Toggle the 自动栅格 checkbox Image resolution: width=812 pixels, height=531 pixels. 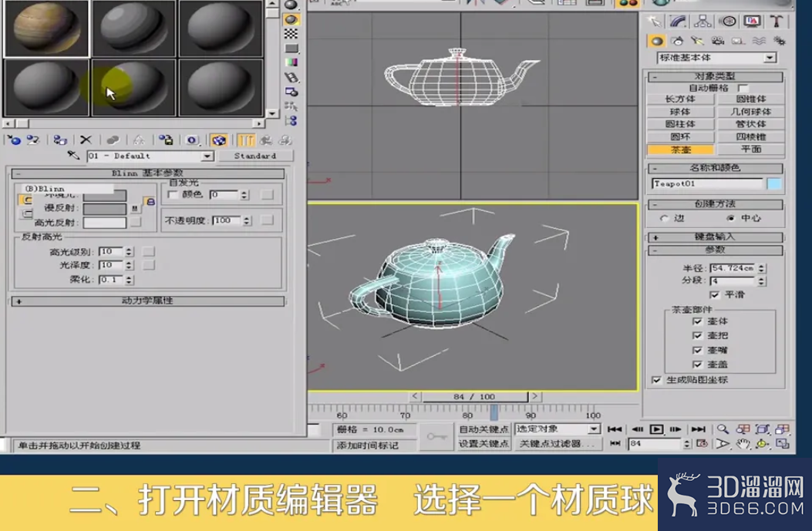pyautogui.click(x=743, y=88)
